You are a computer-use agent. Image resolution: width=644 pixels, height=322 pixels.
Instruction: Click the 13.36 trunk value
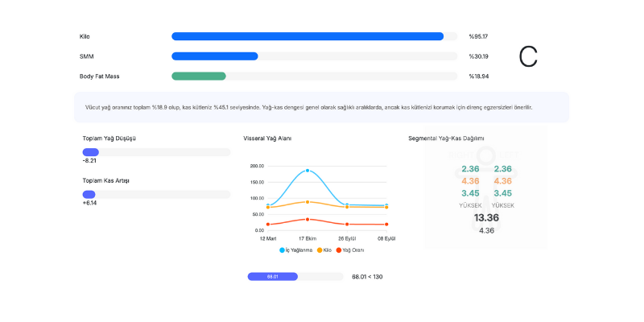coord(486,217)
